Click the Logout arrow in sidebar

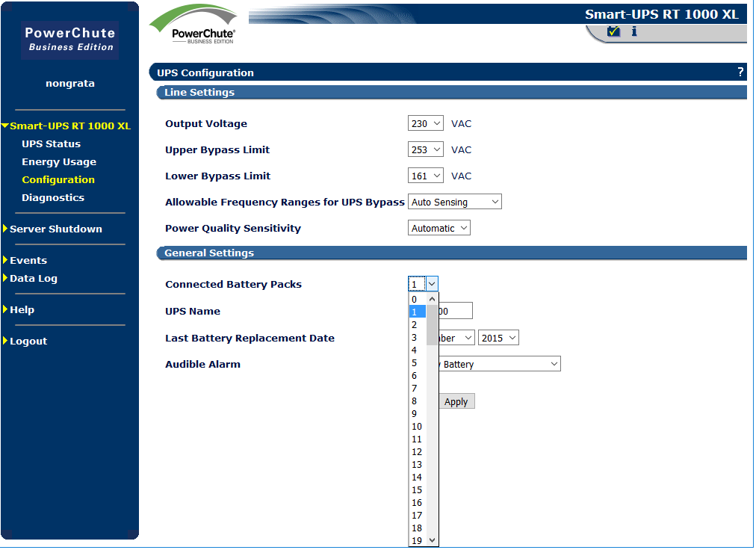tap(5, 341)
